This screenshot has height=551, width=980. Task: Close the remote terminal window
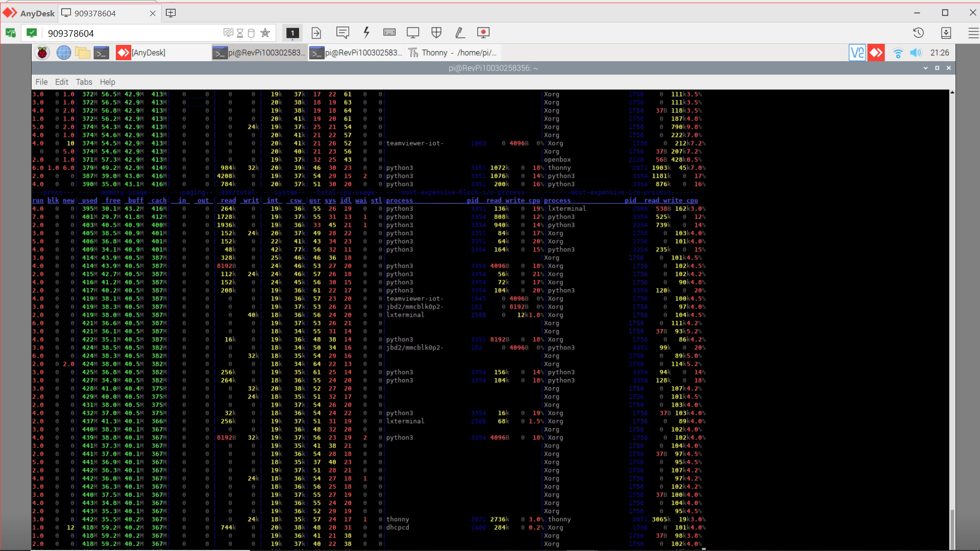point(949,68)
